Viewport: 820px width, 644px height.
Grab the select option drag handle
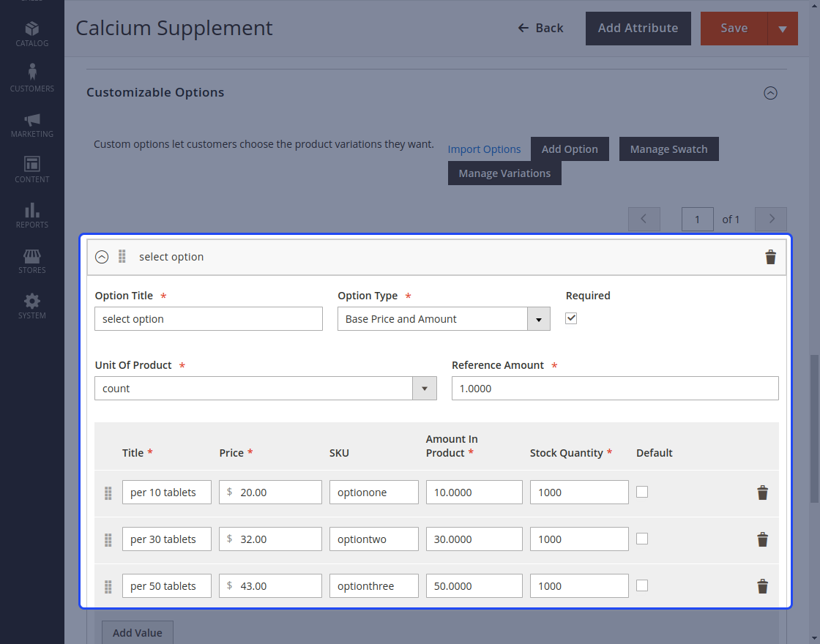click(122, 256)
